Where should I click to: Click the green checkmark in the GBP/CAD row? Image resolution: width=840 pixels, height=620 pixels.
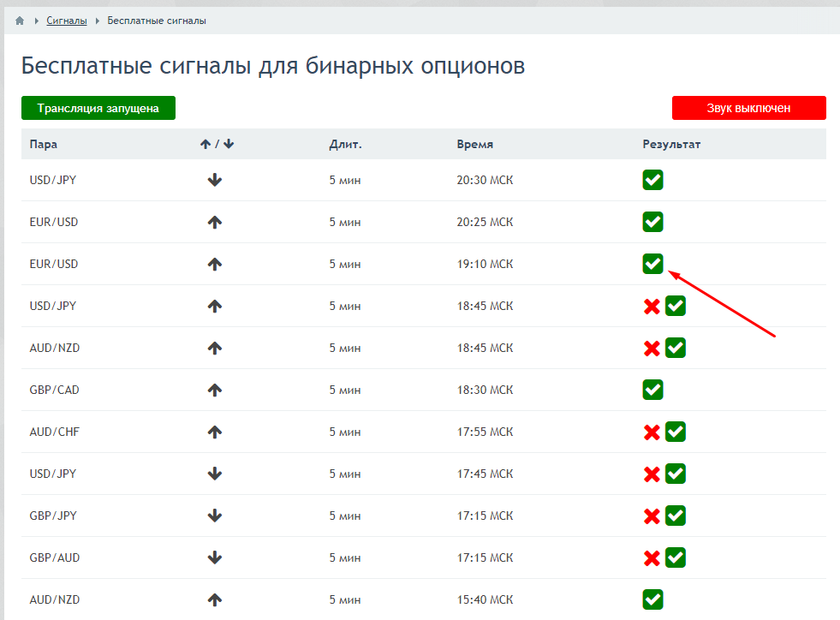tap(652, 390)
